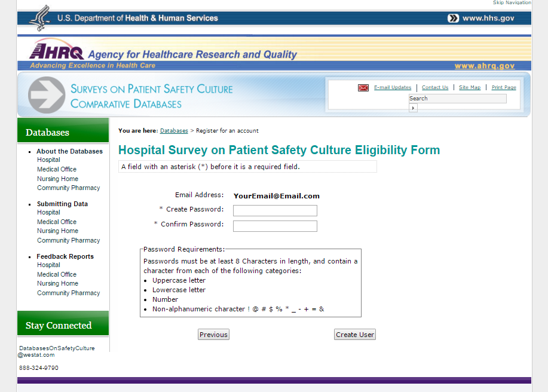
Task: Visit the www.ahrq.gov link
Action: point(485,66)
